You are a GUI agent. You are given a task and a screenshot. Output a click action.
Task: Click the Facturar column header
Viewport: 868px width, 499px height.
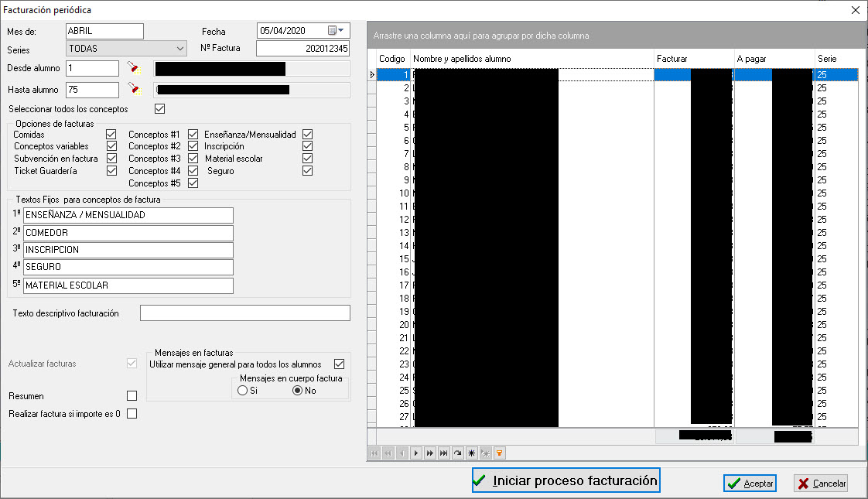(x=694, y=59)
